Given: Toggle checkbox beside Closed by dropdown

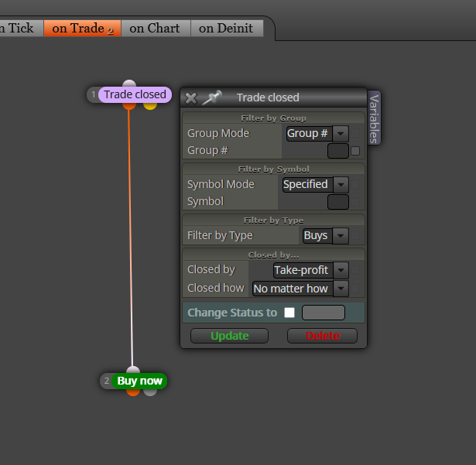Looking at the screenshot, I should [x=355, y=270].
